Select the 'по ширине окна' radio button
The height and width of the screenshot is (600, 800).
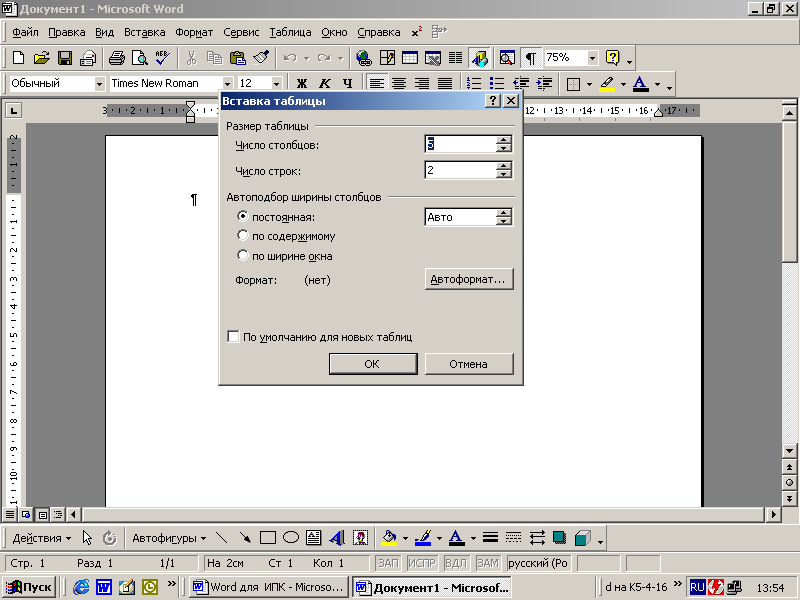coord(243,255)
